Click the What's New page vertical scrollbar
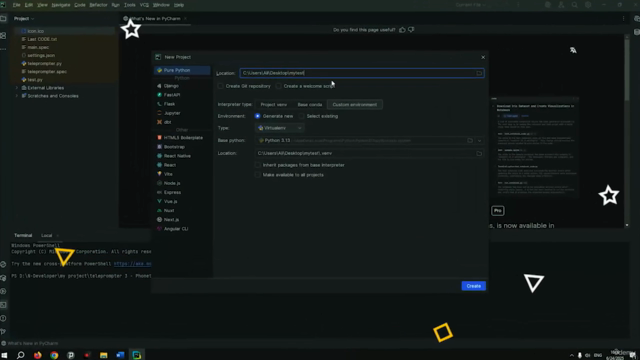This screenshot has width=640, height=360. 627,69
